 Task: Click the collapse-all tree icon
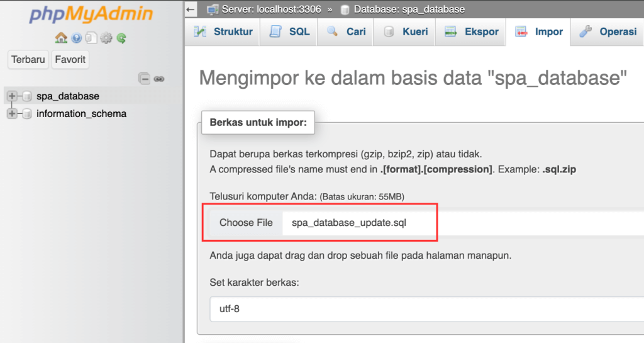145,79
